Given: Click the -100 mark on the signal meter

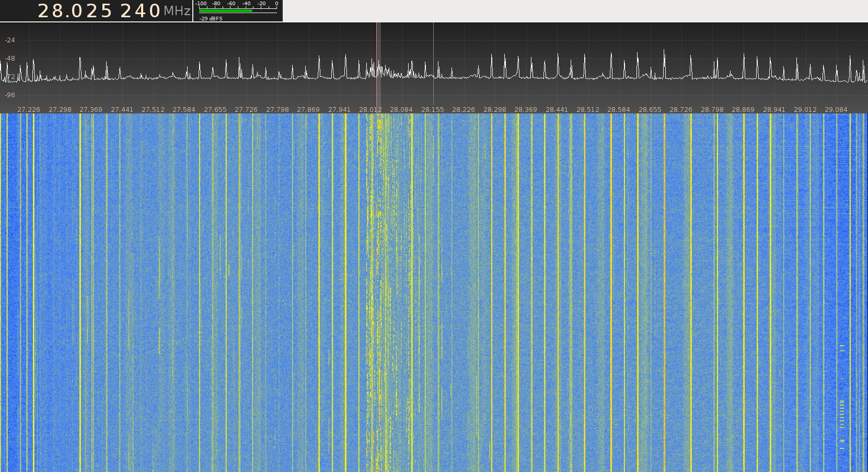Looking at the screenshot, I should pos(201,4).
